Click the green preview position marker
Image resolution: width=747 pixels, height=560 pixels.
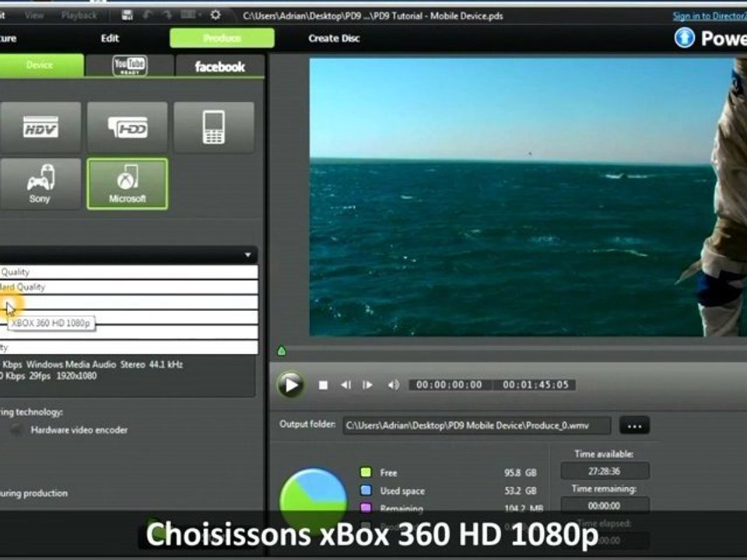pos(282,351)
